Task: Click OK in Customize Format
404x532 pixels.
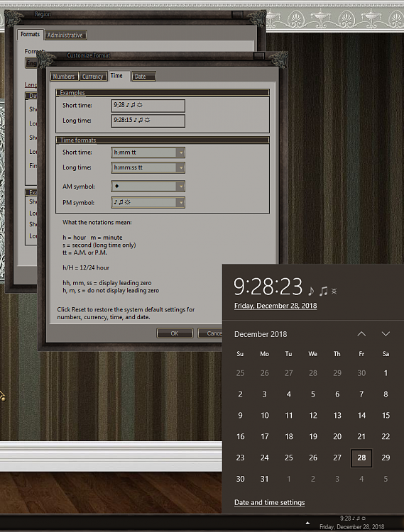Action: pyautogui.click(x=175, y=333)
